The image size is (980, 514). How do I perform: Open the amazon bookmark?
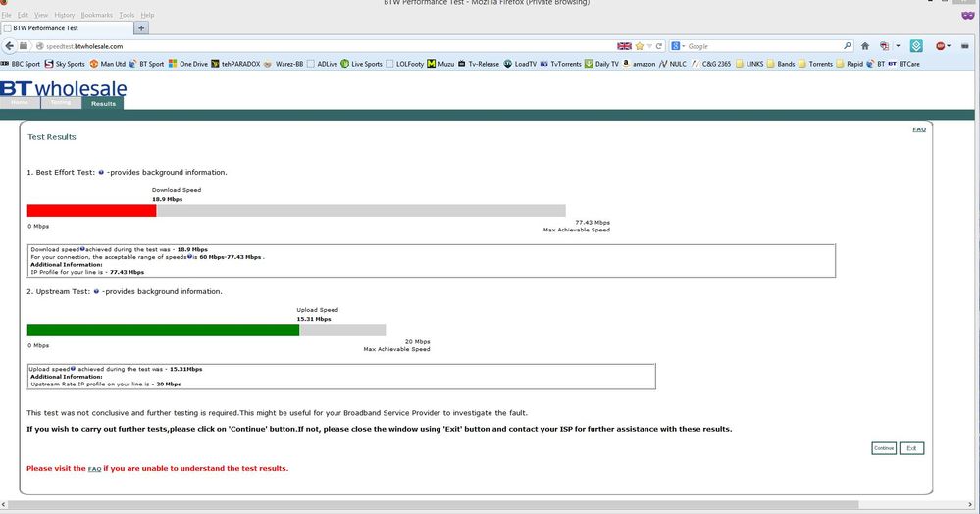pos(639,64)
